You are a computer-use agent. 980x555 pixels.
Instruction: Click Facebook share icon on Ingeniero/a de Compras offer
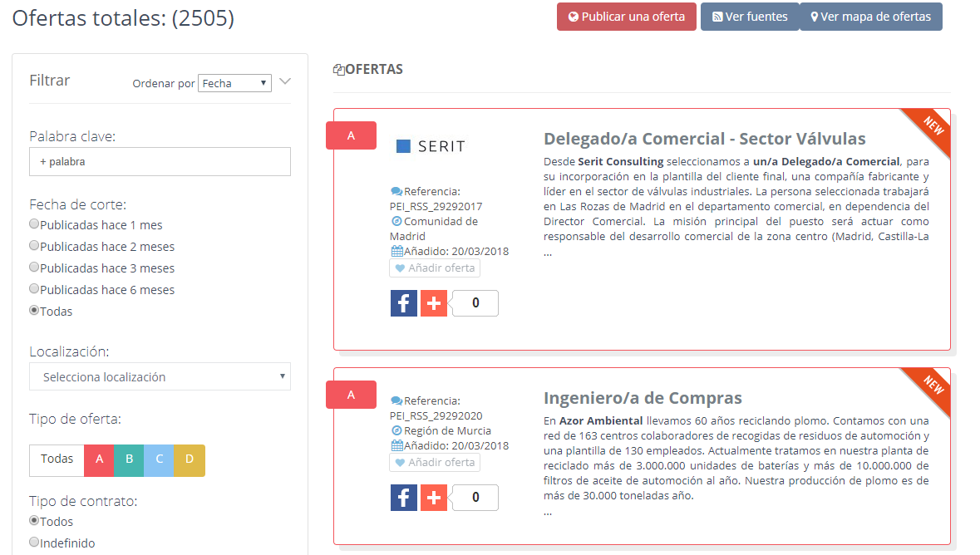coord(403,498)
